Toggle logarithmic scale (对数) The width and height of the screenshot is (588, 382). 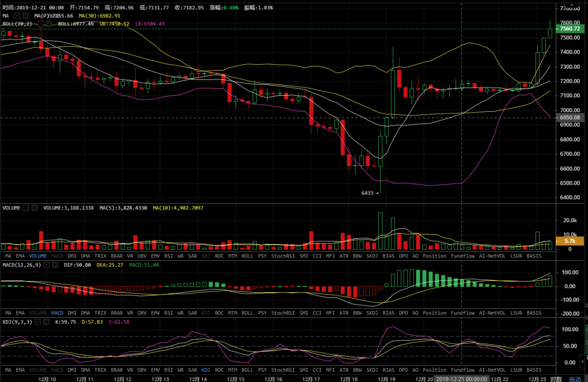point(555,379)
